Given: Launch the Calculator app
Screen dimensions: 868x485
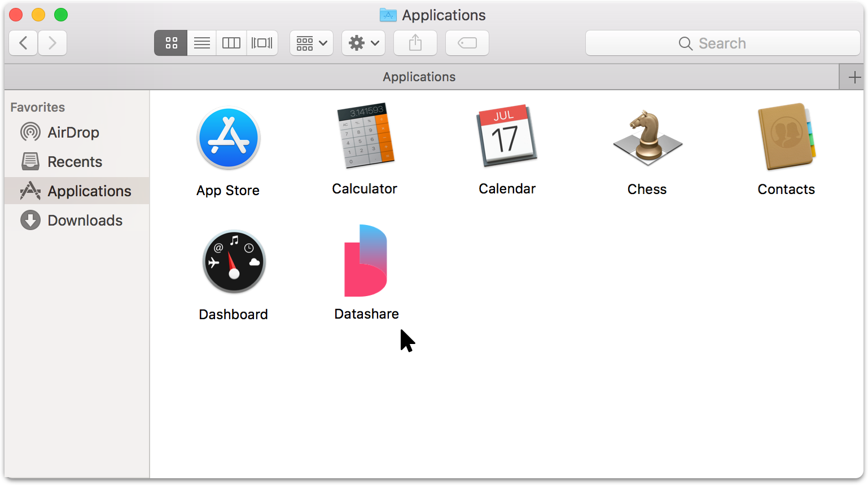Looking at the screenshot, I should coord(364,138).
